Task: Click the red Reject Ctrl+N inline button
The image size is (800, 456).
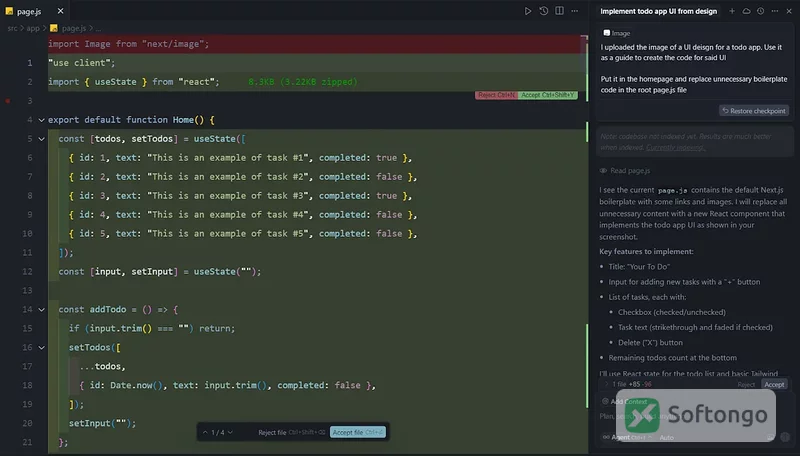Action: [496, 95]
